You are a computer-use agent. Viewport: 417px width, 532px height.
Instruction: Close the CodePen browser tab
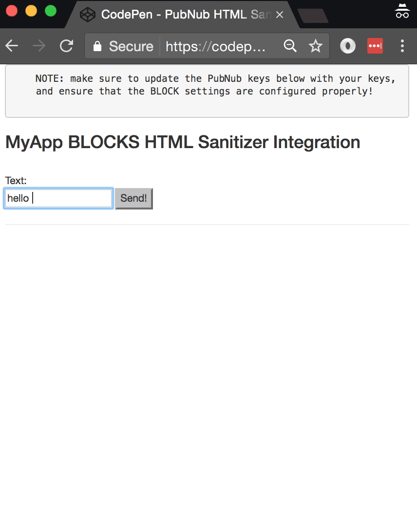tap(280, 15)
